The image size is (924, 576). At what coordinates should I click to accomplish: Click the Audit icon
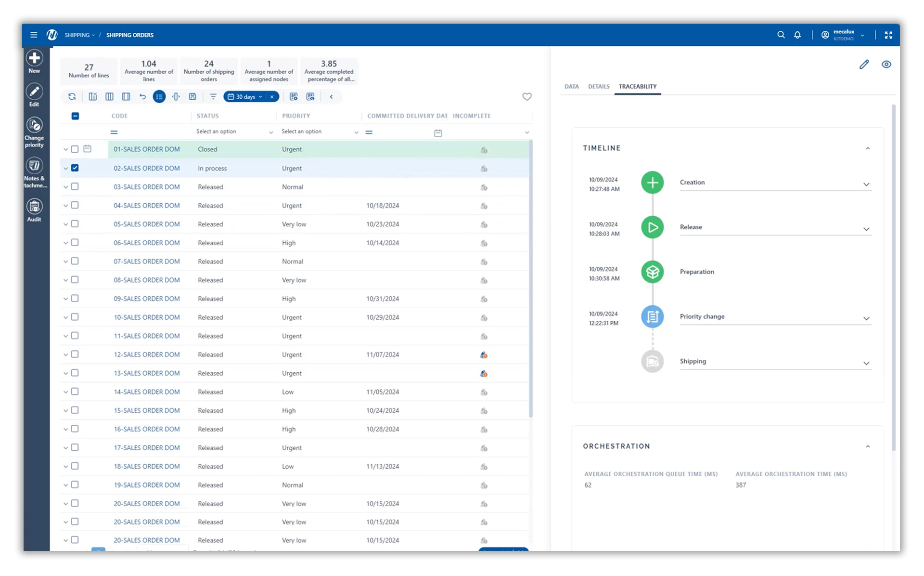click(34, 206)
